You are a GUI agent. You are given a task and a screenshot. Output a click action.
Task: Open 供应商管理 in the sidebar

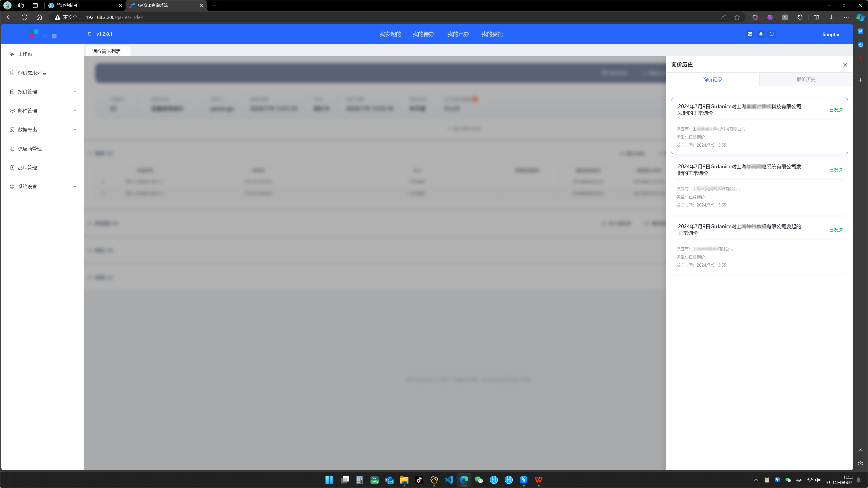(30, 148)
